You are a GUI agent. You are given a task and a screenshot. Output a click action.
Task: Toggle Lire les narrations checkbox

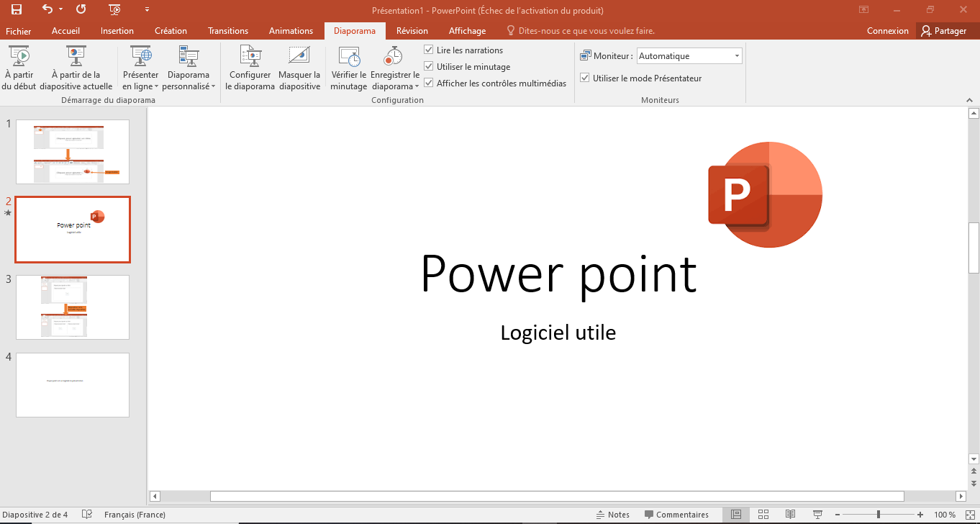[429, 50]
